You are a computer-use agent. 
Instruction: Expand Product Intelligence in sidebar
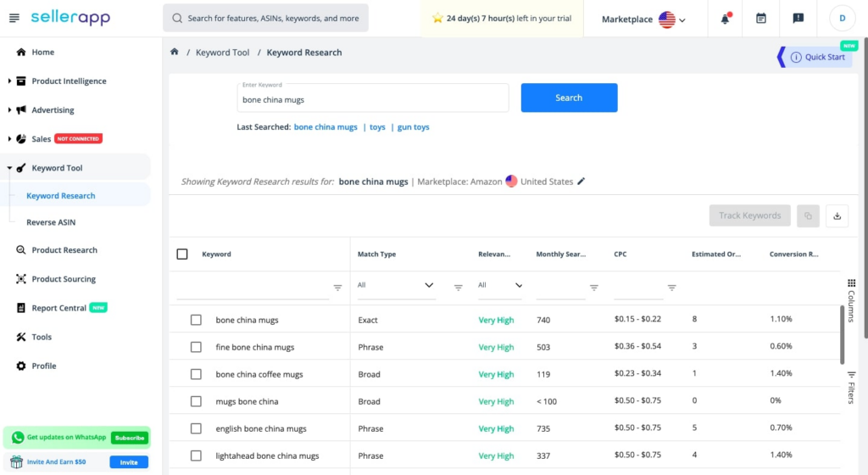coord(69,81)
